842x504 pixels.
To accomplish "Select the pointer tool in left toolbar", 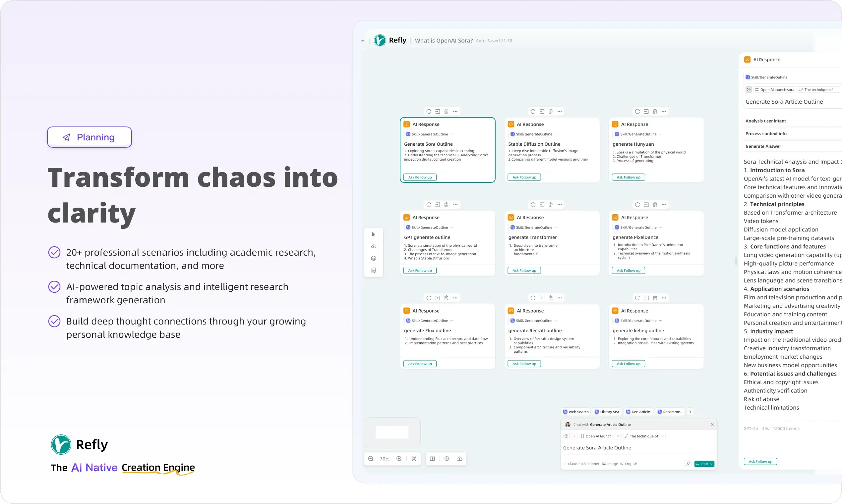I will coord(374,235).
